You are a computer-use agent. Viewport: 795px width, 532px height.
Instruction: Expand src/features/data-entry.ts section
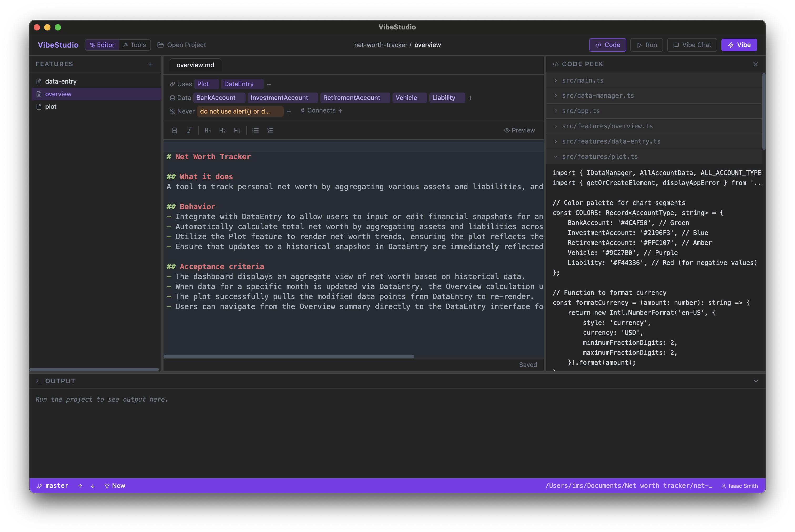point(654,141)
